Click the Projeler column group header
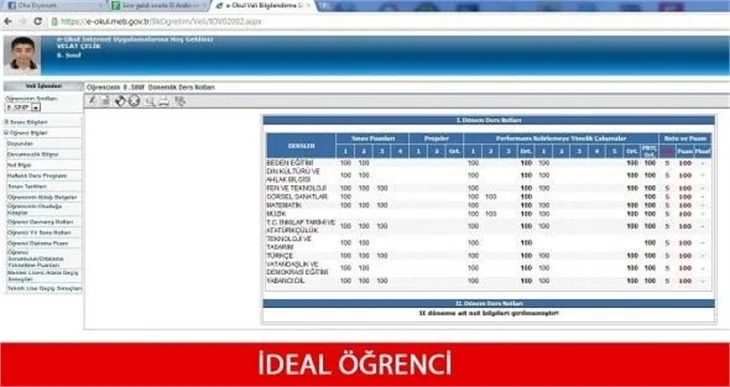 436,138
